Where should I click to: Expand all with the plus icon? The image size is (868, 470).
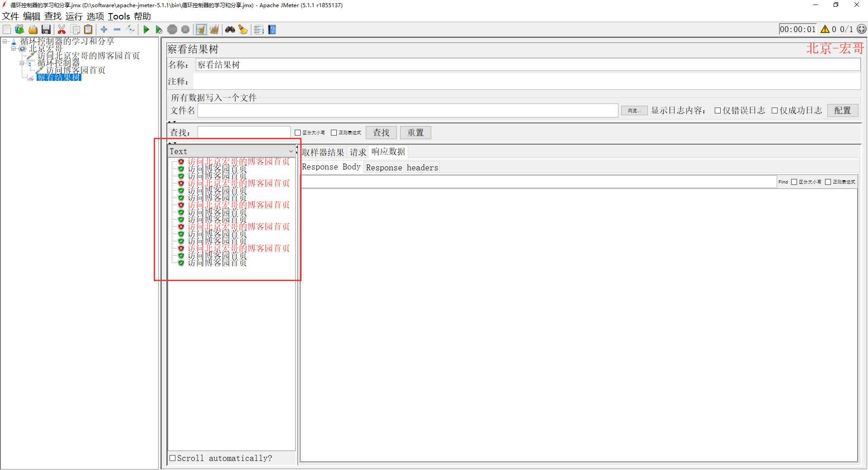click(x=104, y=29)
